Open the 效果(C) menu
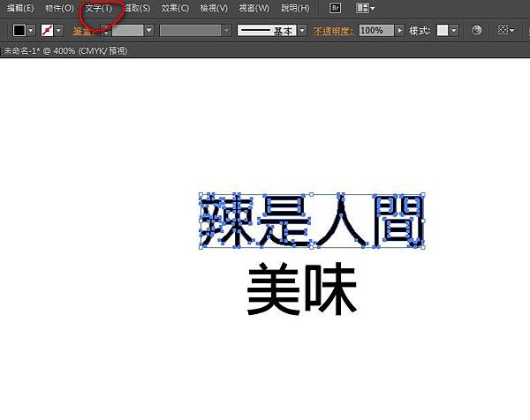The image size is (530, 420). [175, 8]
